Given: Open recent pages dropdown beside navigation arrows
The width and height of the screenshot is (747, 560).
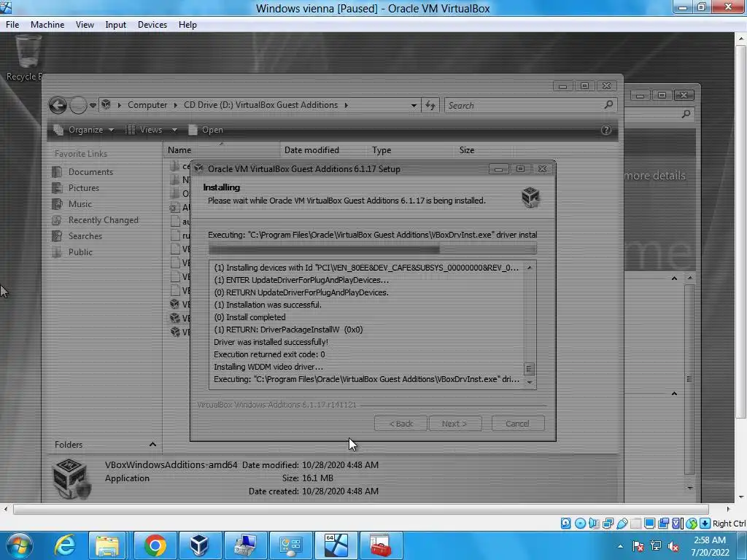Looking at the screenshot, I should 93,105.
